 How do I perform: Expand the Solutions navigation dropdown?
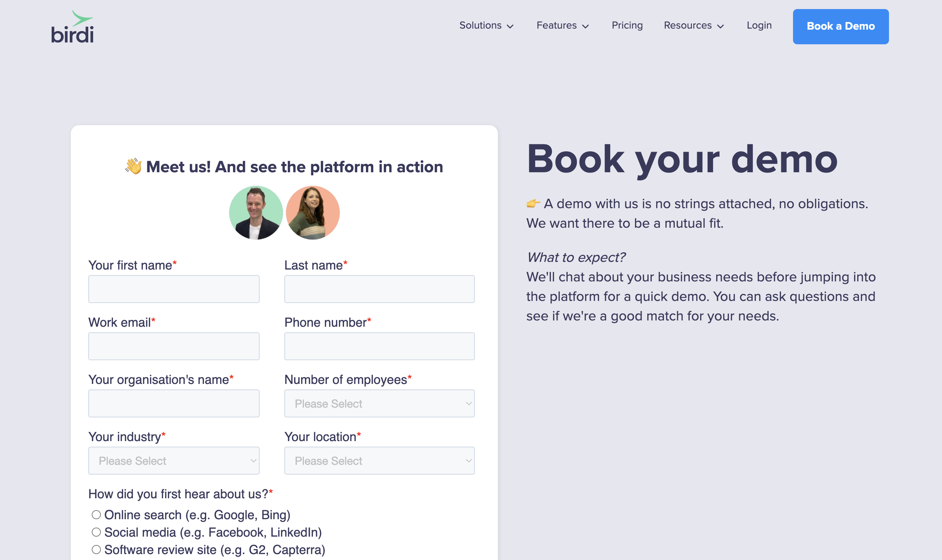(486, 26)
